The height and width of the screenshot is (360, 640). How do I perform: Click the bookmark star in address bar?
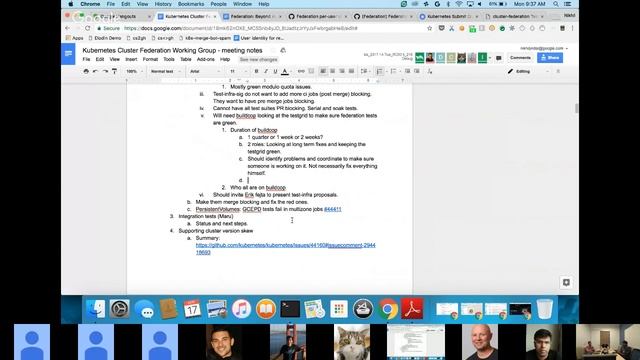[429, 28]
